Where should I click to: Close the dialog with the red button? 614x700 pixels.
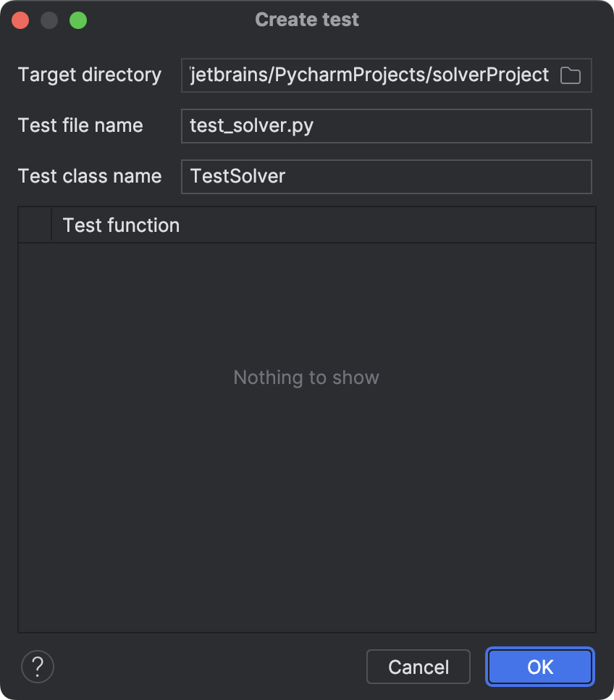click(20, 20)
